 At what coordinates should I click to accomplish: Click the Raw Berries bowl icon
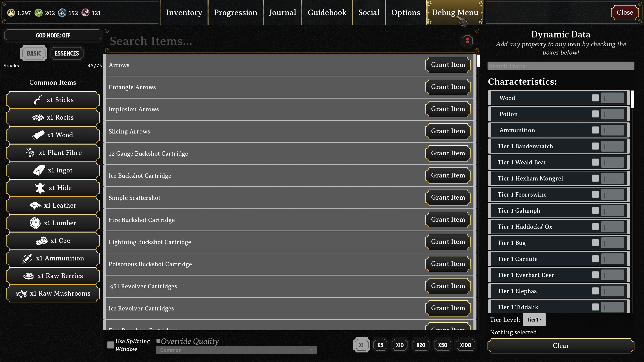[29, 276]
